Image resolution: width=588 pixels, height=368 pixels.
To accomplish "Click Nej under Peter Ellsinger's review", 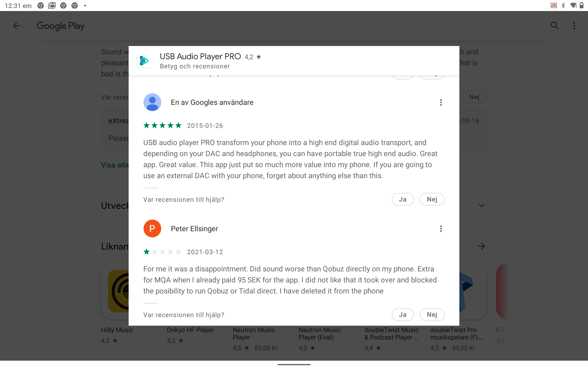I will pos(432,315).
